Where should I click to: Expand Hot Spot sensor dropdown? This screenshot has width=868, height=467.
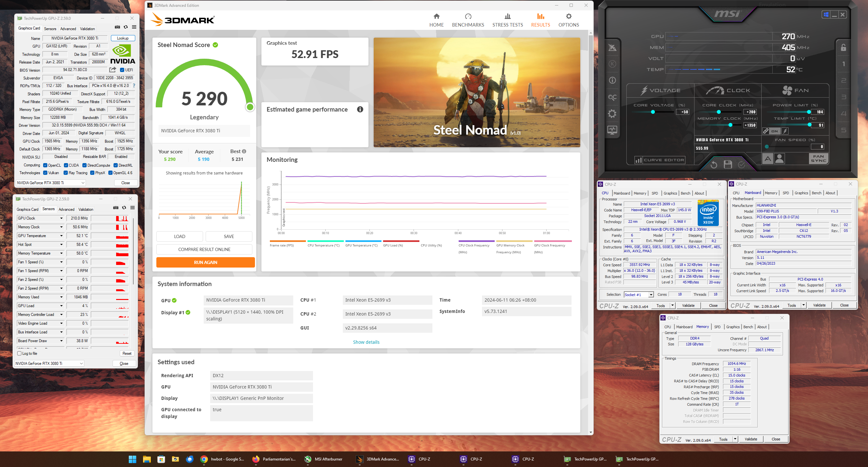61,245
